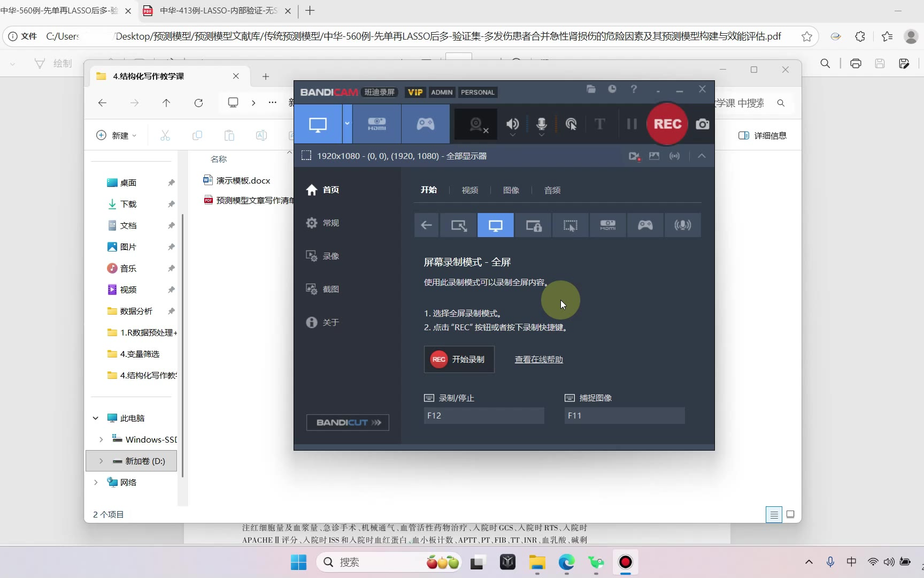
Task: Open the Bandicam output folder icon
Action: (x=591, y=89)
